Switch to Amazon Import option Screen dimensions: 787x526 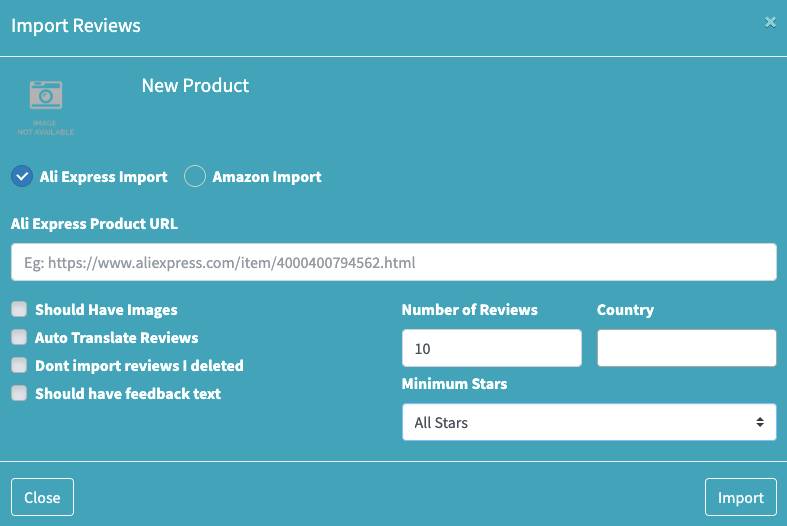coord(195,176)
